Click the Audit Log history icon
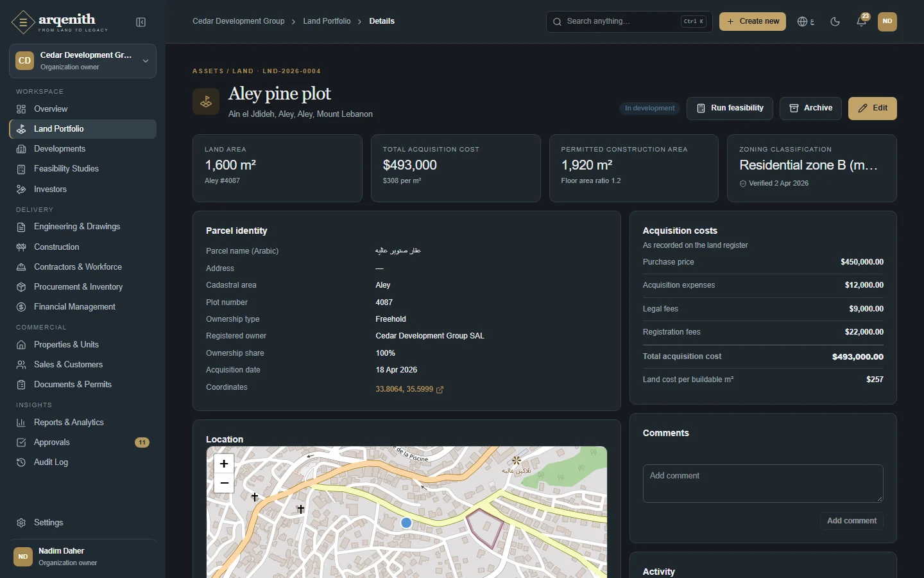This screenshot has height=578, width=924. pos(21,462)
